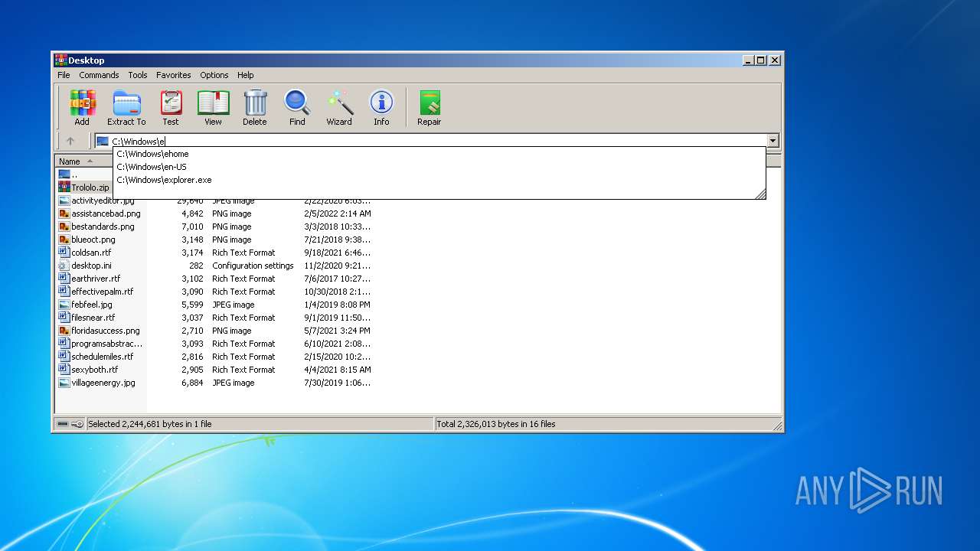Open the Help menu

245,75
